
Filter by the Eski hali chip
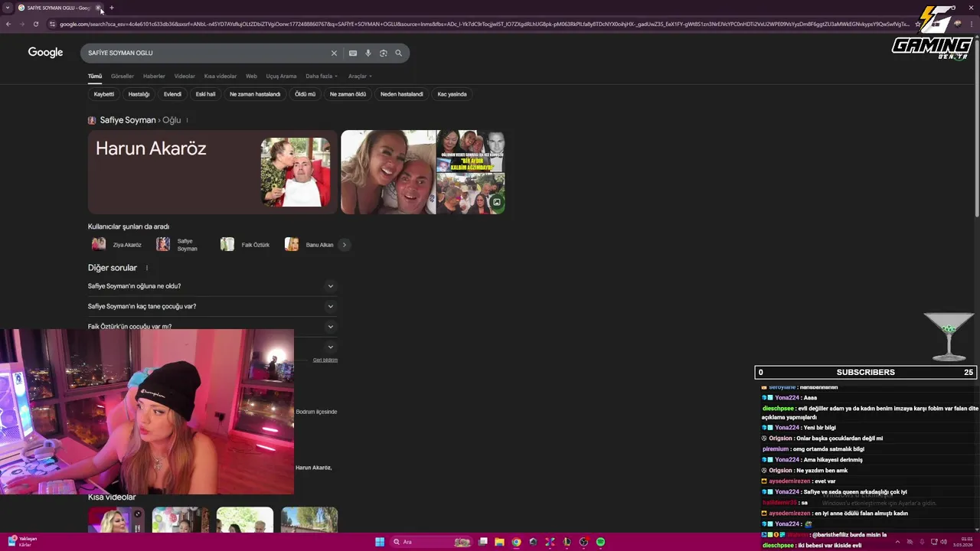205,94
